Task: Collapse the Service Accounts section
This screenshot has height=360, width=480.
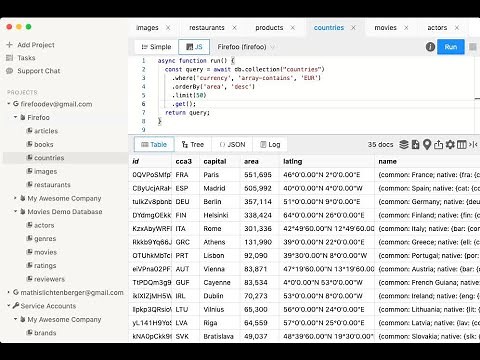Action: pos(9,306)
